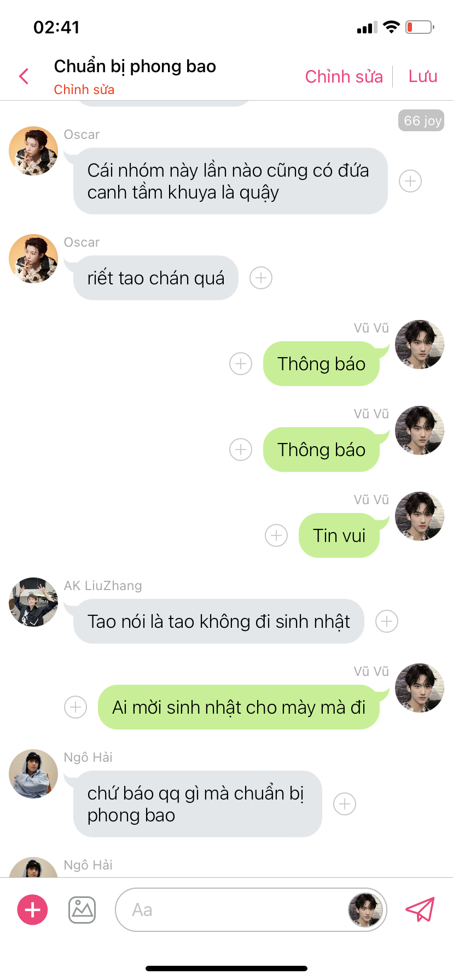This screenshot has width=453, height=980.
Task: Tap plus icon next to 'Tao nói là tao không đi sinh nhật'
Action: 387,621
